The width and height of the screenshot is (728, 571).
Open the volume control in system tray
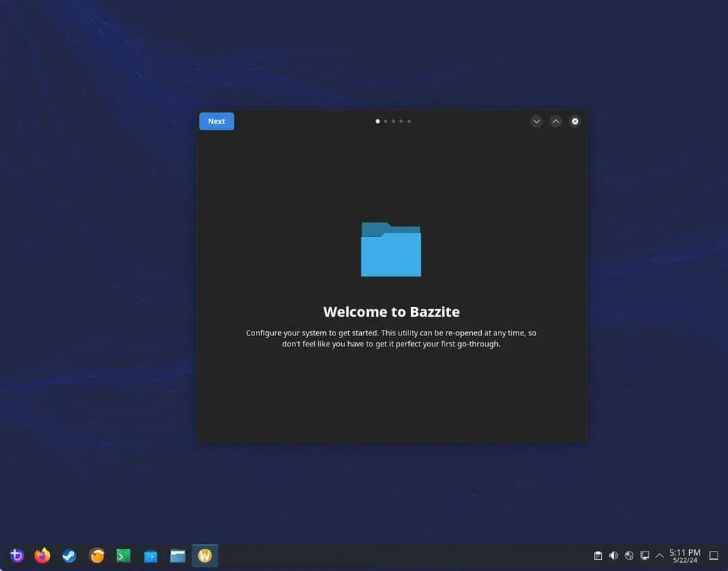[614, 555]
